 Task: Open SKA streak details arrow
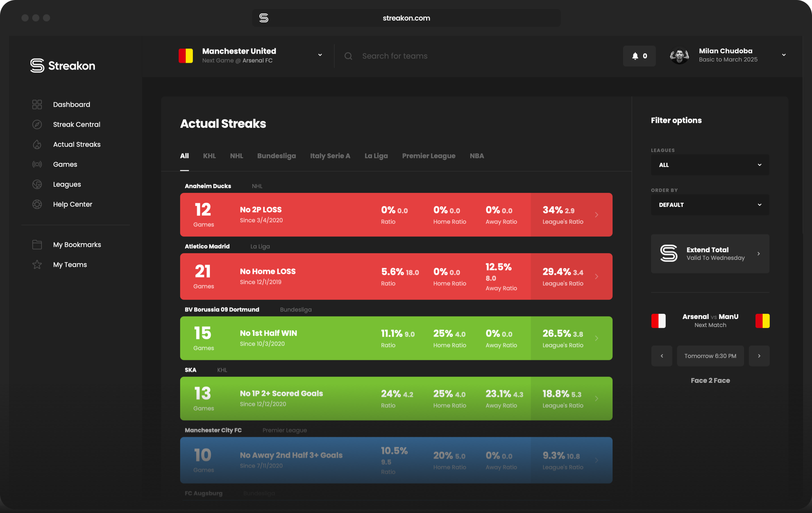pos(596,399)
